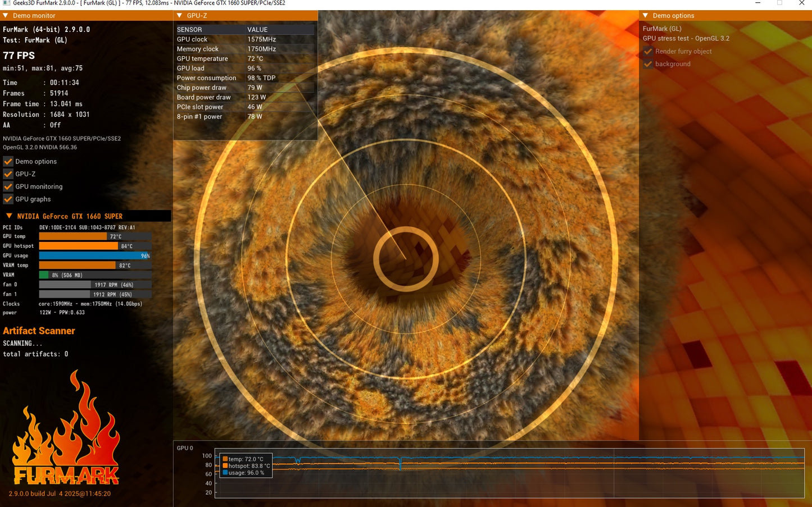Click the 'OpenGL 3.2.0 NVIDIA 566.36' text

pos(40,147)
